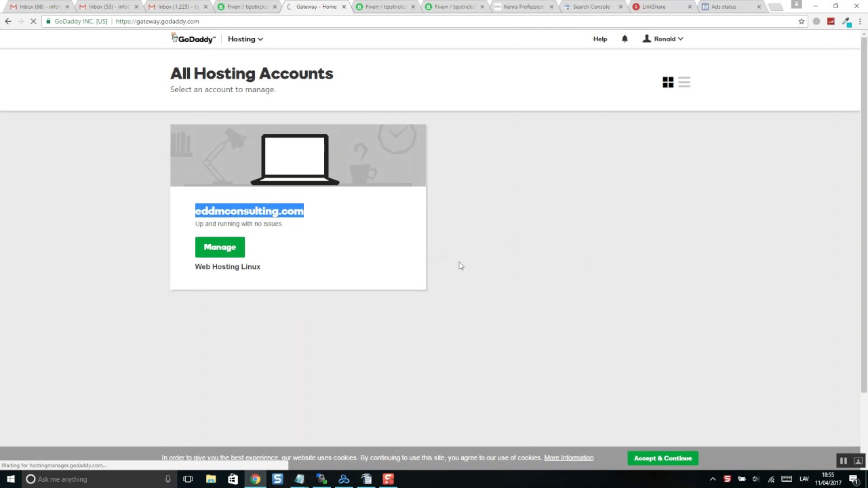Open Task View on the taskbar
The width and height of the screenshot is (868, 488).
(188, 479)
